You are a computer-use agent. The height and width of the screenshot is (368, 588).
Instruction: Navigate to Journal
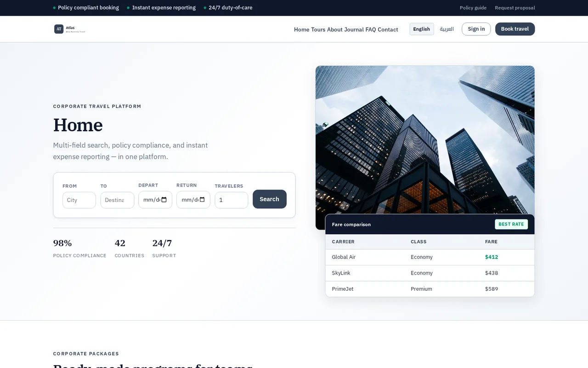coord(354,29)
